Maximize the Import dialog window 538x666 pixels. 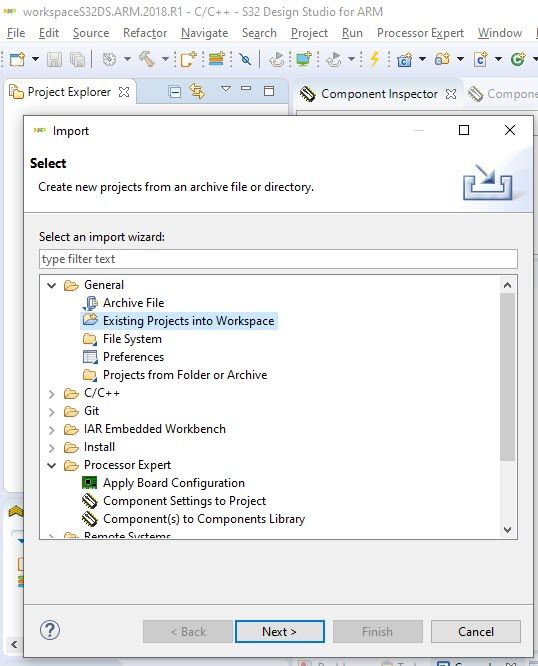464,130
